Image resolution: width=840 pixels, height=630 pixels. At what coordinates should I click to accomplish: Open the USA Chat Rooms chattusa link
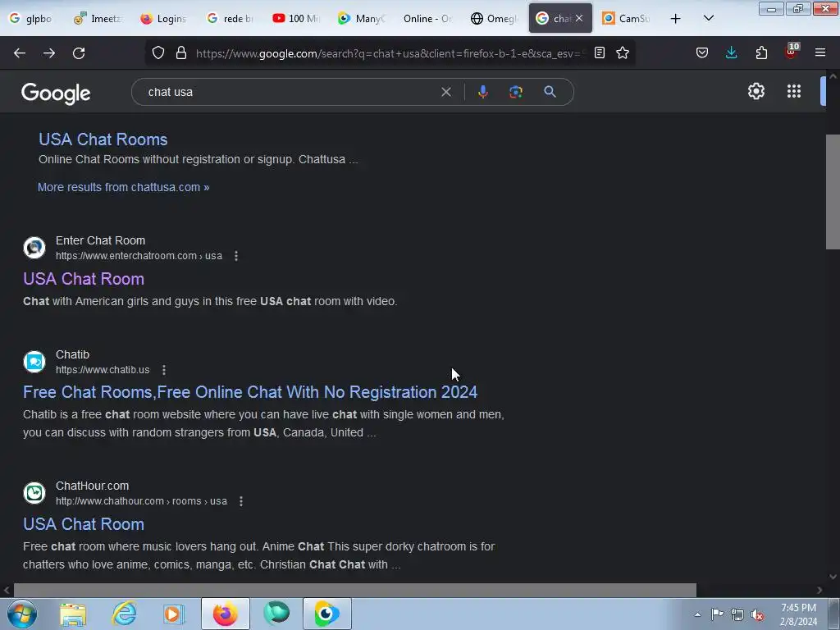(103, 139)
